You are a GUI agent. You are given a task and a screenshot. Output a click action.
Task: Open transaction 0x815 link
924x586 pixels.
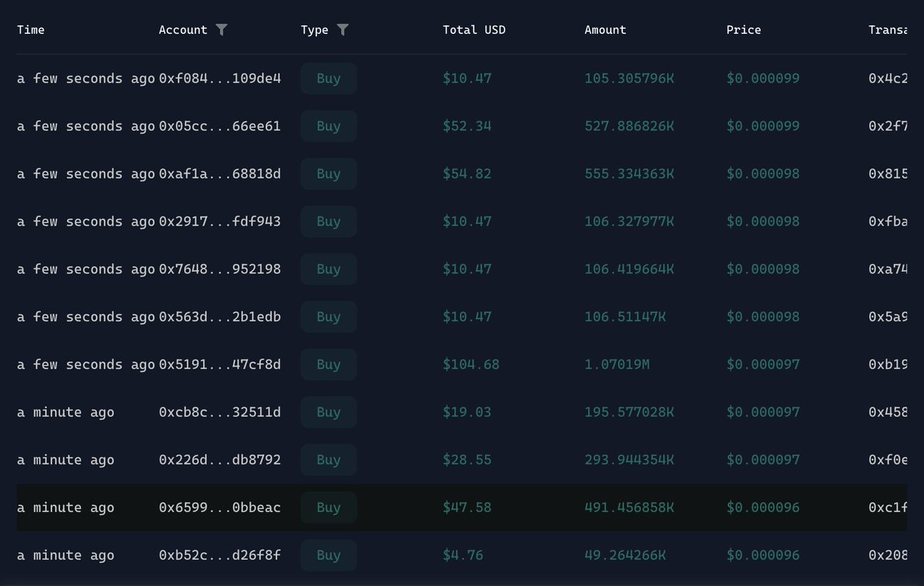coord(888,174)
